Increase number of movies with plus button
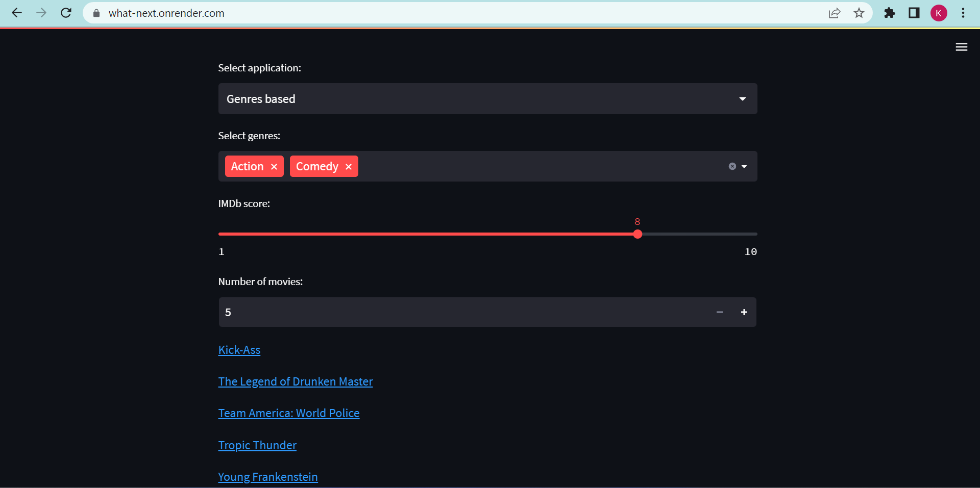Screen dimensions: 980x488 click(x=744, y=312)
